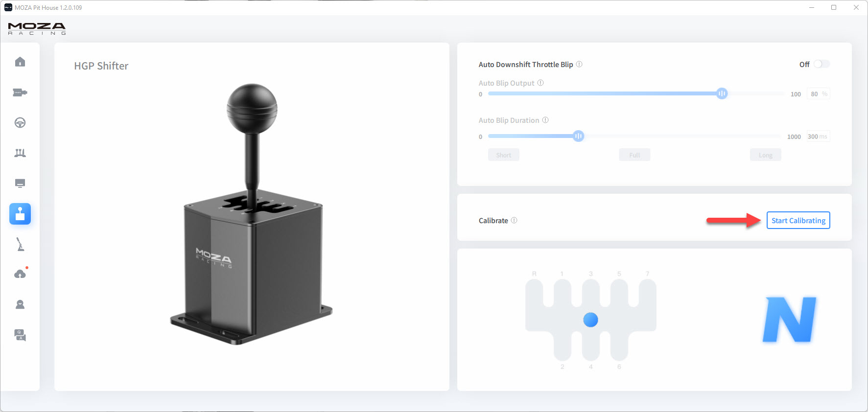Open the user account icon in the sidebar
Screen dimensions: 868x412
point(20,305)
